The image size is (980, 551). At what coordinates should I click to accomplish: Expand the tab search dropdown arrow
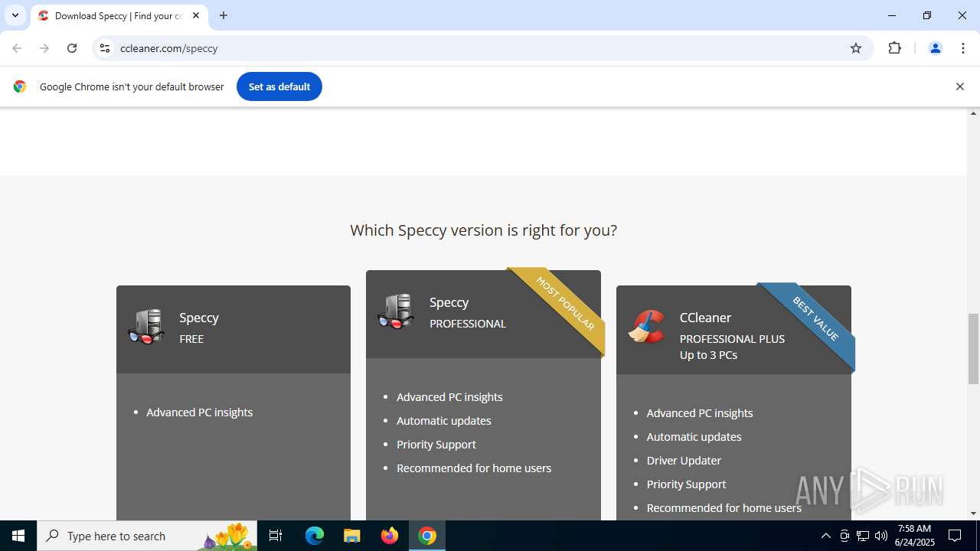click(x=15, y=15)
